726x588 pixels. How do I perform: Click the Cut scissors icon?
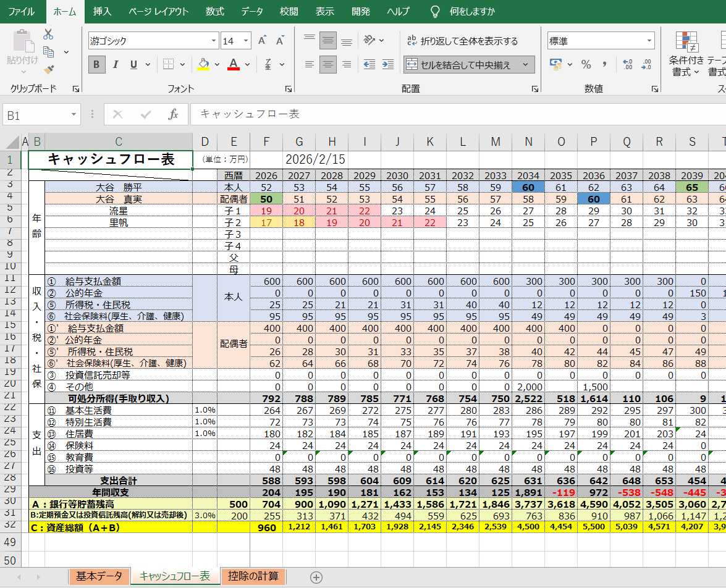[x=48, y=35]
